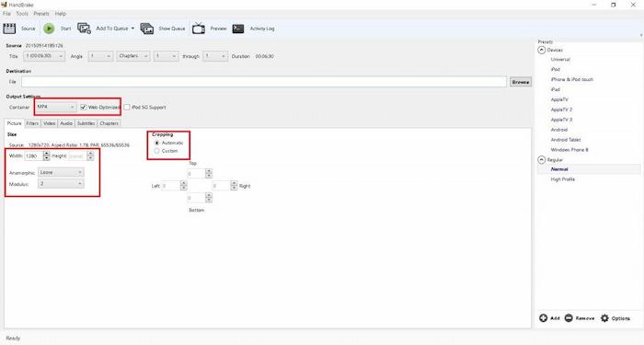Click the Add To Queue icon
Viewport: 644px width, 345px height.
[x=85, y=29]
